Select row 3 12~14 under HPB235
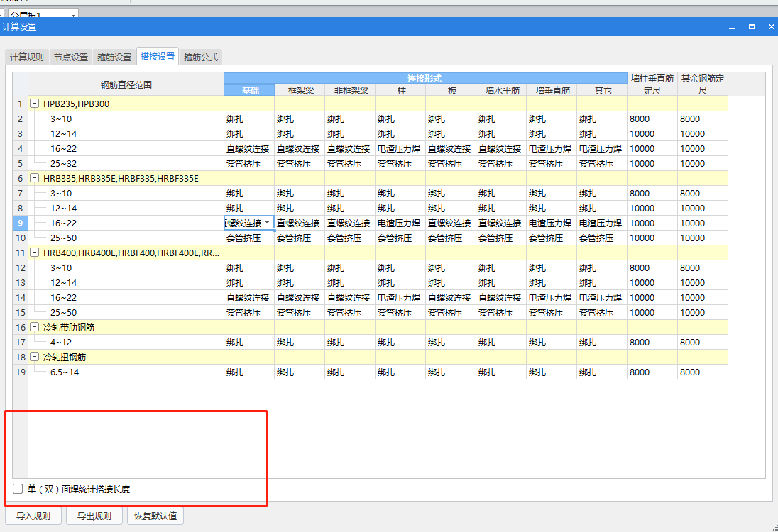Image resolution: width=778 pixels, height=532 pixels. [126, 134]
